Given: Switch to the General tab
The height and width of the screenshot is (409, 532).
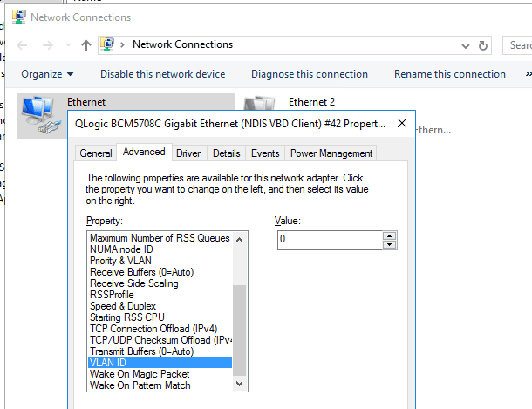Looking at the screenshot, I should click(96, 153).
